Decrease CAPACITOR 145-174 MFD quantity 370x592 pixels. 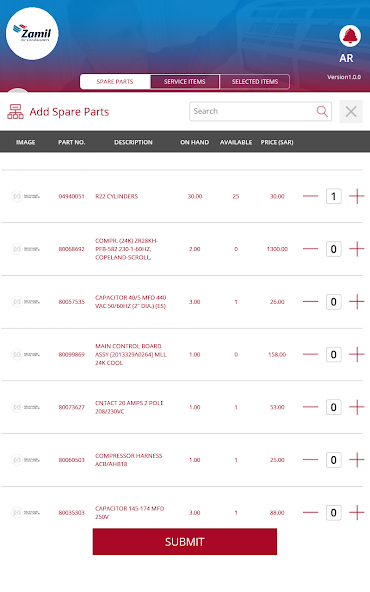point(310,512)
